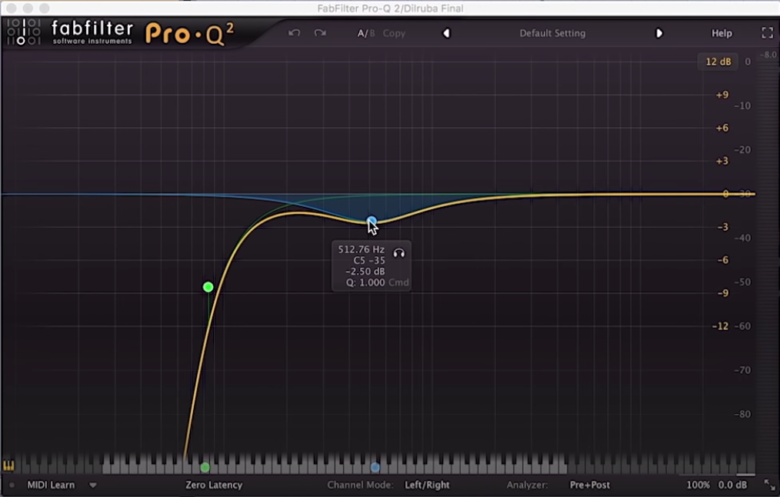Click Copy next to A/B

[394, 33]
